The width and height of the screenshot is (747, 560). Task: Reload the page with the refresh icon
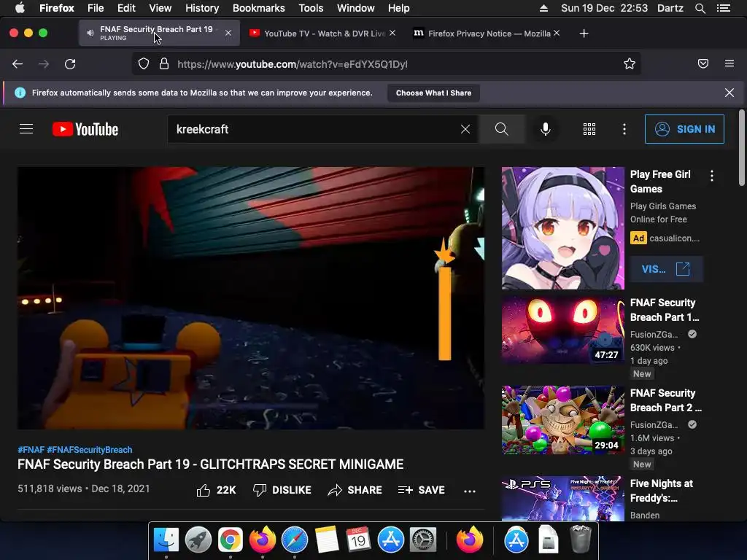click(x=70, y=64)
